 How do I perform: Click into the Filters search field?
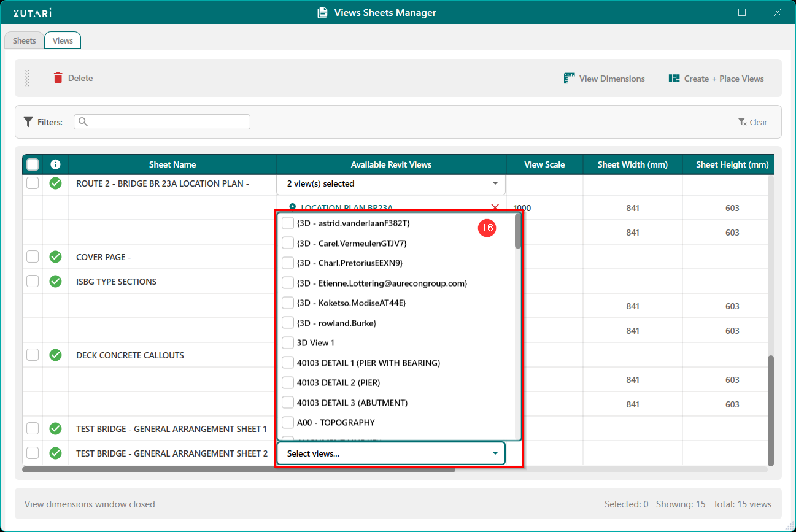(x=166, y=122)
